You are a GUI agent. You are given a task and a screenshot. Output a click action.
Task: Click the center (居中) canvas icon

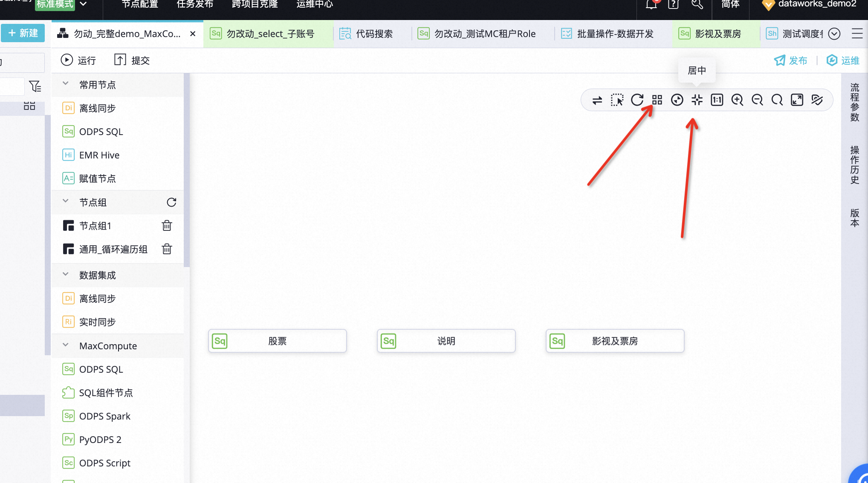pos(697,100)
